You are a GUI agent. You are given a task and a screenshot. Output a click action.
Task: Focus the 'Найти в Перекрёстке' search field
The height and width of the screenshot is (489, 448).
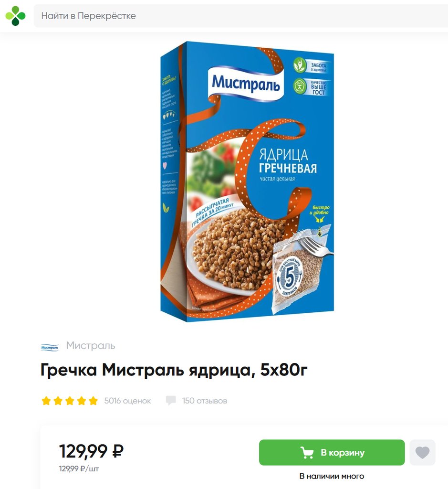coord(241,16)
